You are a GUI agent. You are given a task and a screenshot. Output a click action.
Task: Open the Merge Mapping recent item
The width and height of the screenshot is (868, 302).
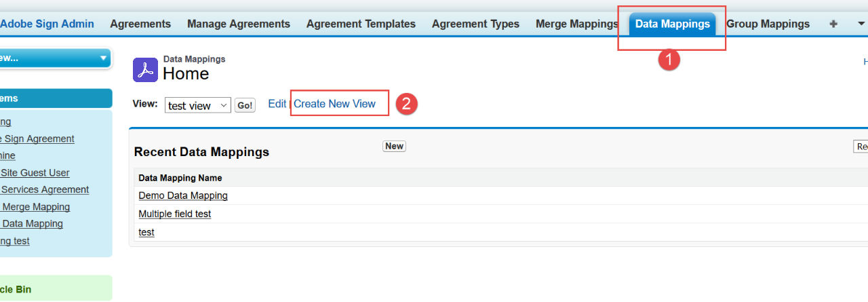[x=35, y=207]
